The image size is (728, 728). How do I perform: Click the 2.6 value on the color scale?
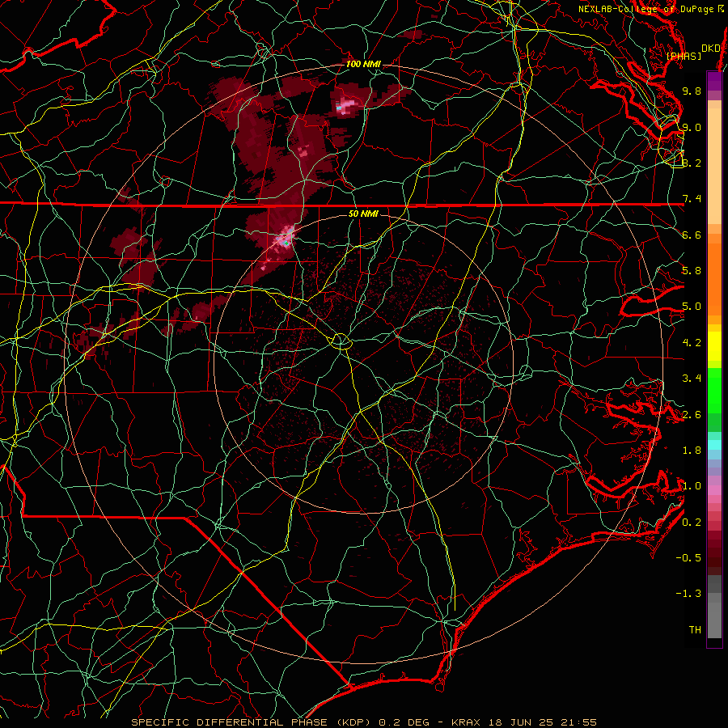692,415
